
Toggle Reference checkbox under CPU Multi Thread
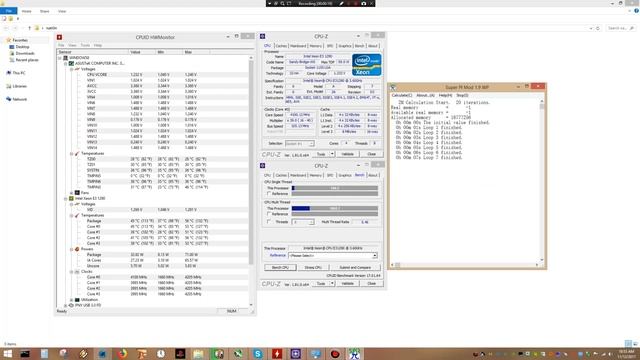[x=269, y=214]
